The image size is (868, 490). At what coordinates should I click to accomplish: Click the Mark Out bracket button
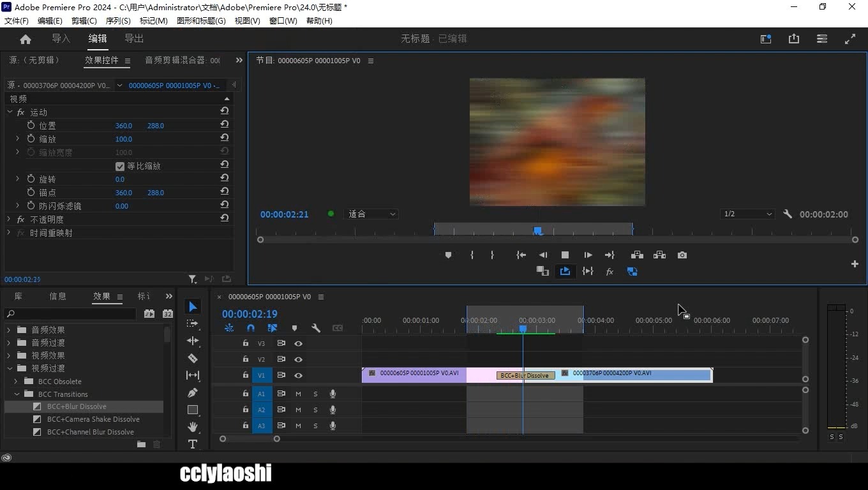tap(492, 255)
